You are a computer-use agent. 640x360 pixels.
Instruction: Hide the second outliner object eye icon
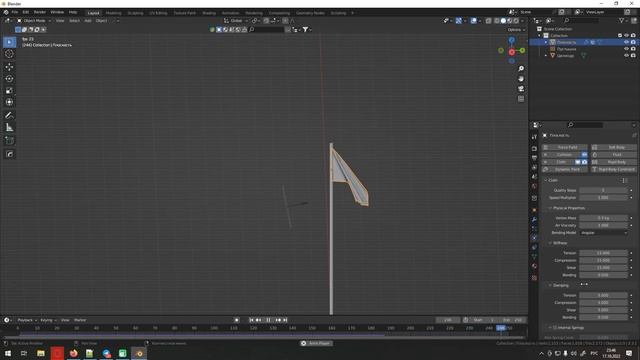[626, 49]
